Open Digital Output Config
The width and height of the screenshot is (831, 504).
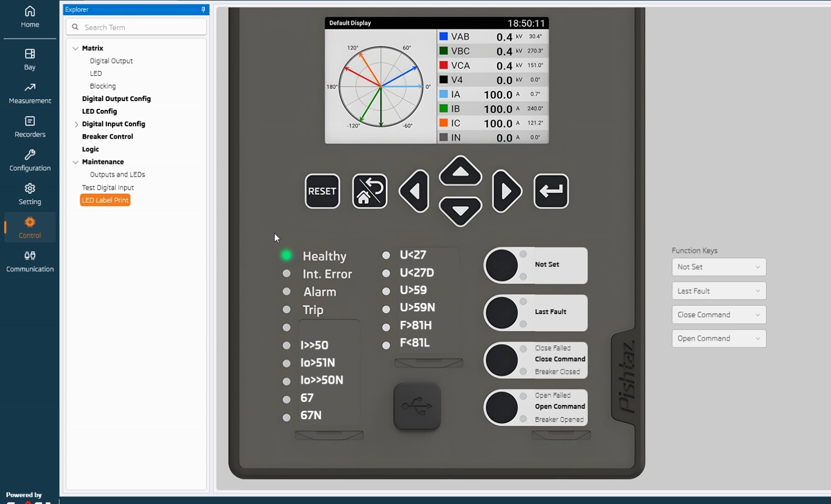tap(116, 98)
